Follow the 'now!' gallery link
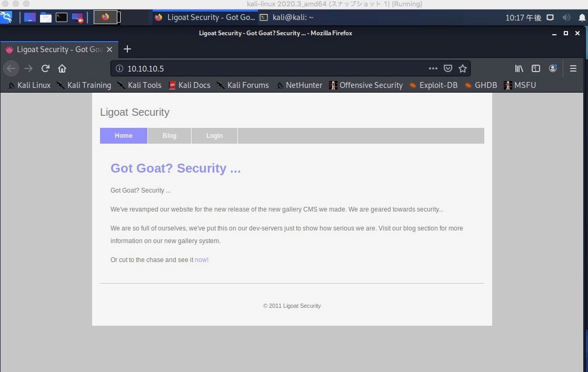 coord(202,260)
